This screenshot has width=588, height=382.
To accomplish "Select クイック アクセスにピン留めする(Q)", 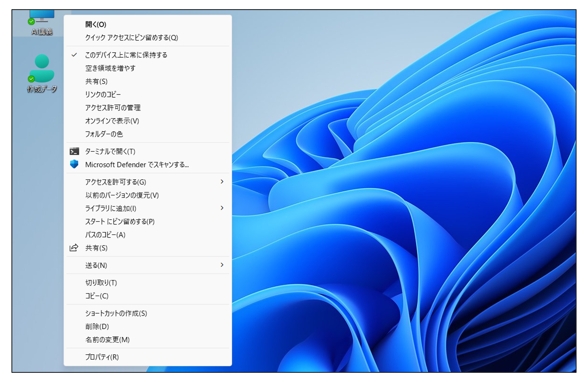I will [132, 38].
